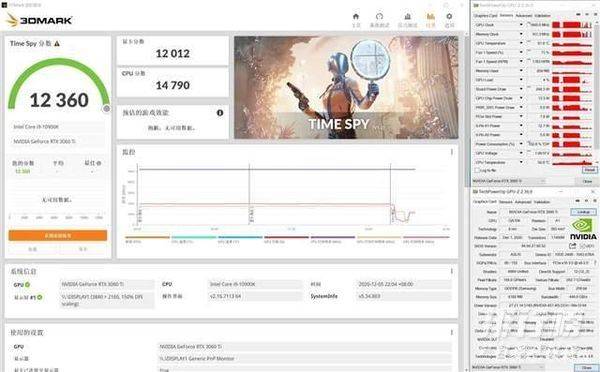Open the GPU Clock sensor dropdown arrow
600x372 pixels.
pyautogui.click(x=521, y=25)
